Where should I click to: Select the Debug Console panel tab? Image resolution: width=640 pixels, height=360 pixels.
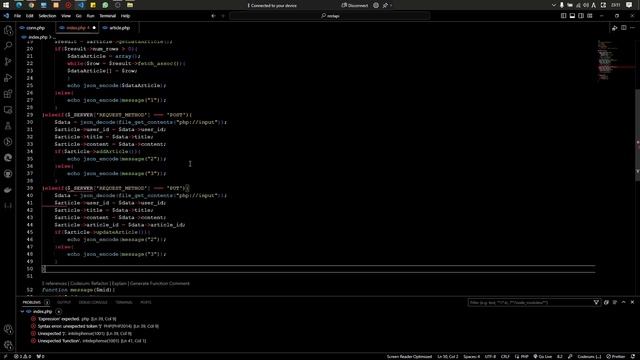[x=93, y=302]
